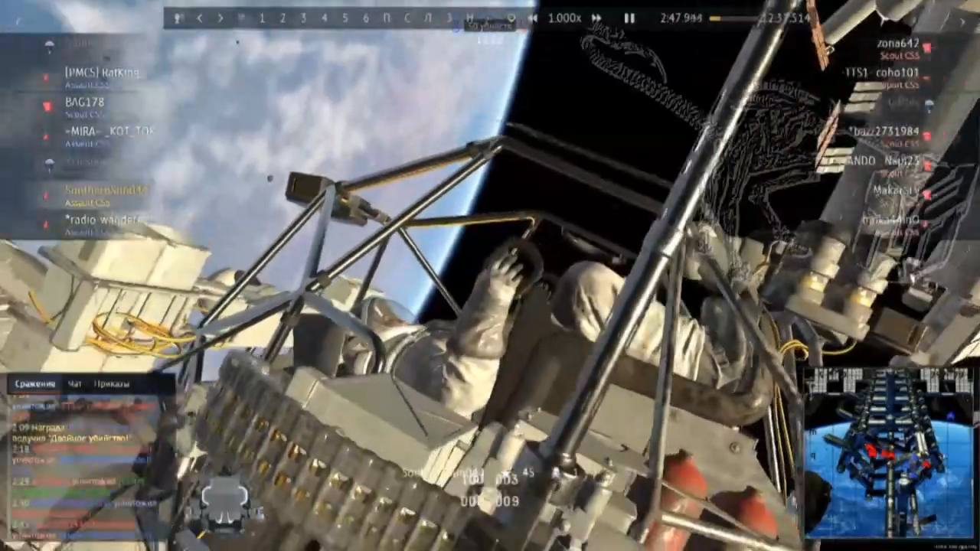Screen dimensions: 980x551
Task: Click the П button in replay toolbar
Action: pos(387,18)
